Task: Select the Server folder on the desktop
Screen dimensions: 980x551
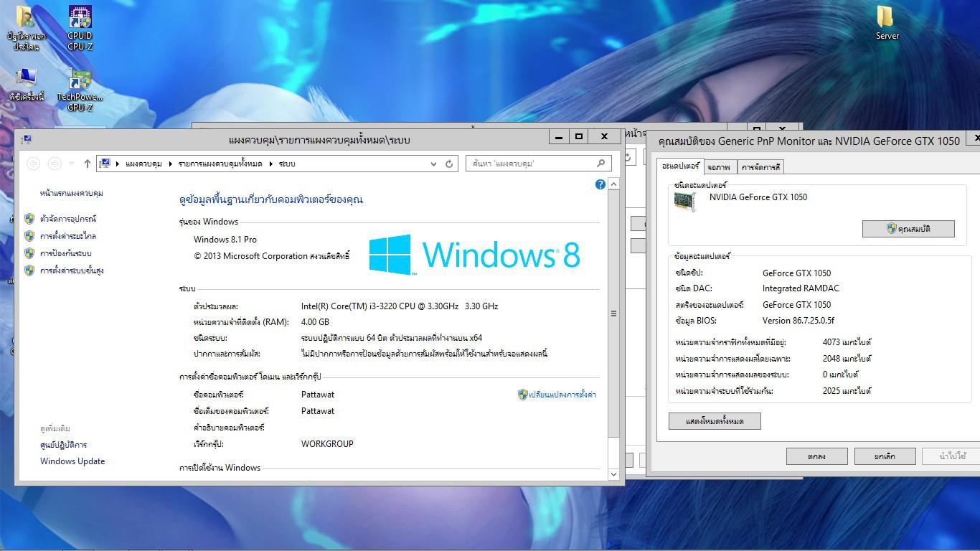Action: pos(887,23)
